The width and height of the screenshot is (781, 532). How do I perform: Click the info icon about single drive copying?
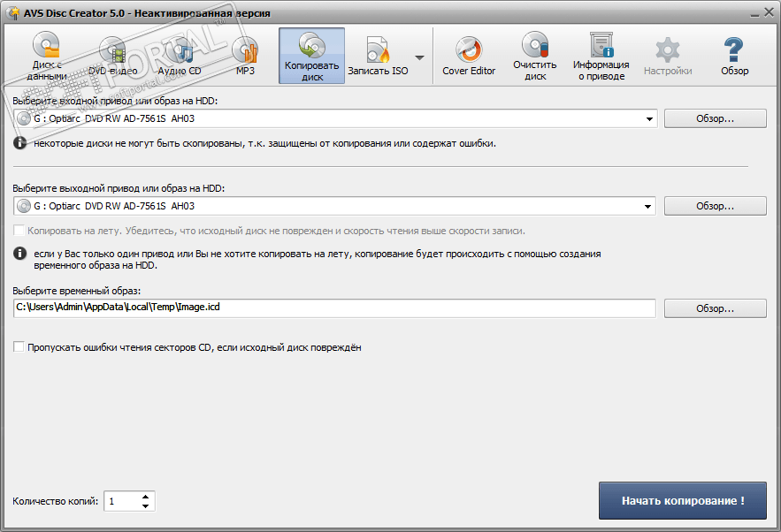(20, 254)
